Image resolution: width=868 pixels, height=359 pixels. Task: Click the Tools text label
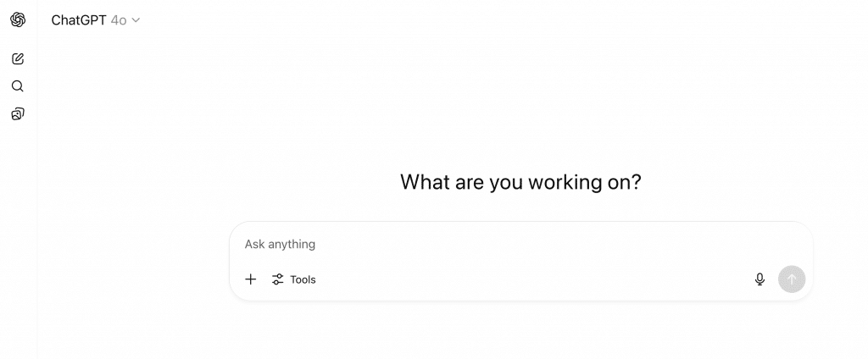[303, 279]
